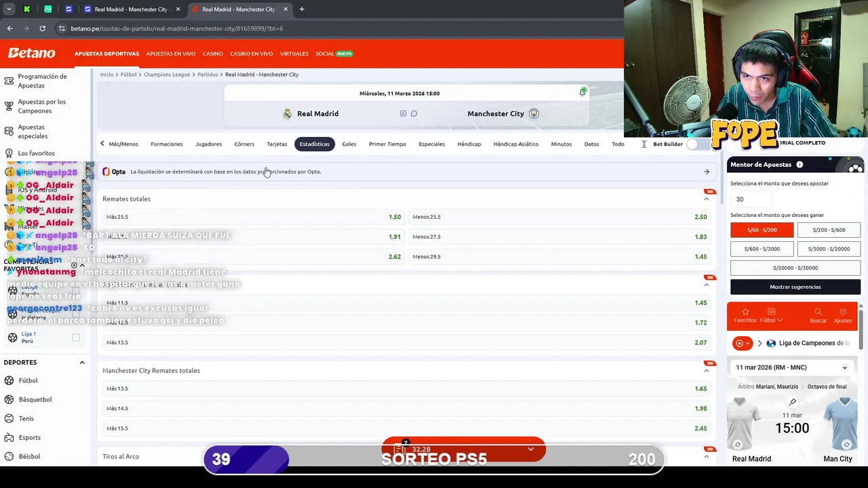Open Ajustes gear in the widget
Viewport: 868px width, 488px height.
coord(843,312)
